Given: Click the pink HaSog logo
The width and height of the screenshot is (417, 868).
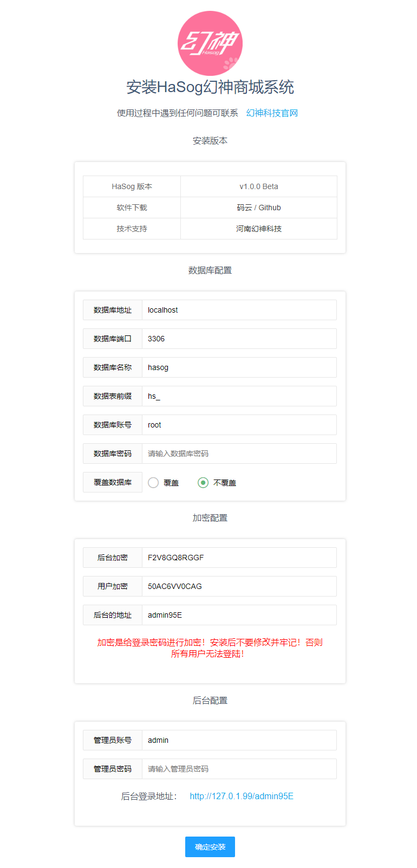Looking at the screenshot, I should coord(210,43).
